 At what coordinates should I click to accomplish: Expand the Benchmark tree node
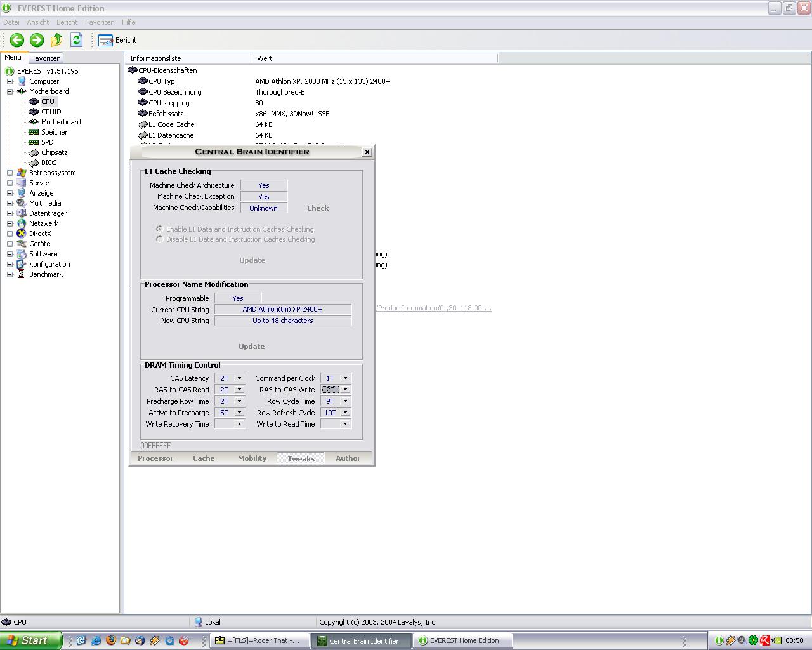(x=10, y=274)
